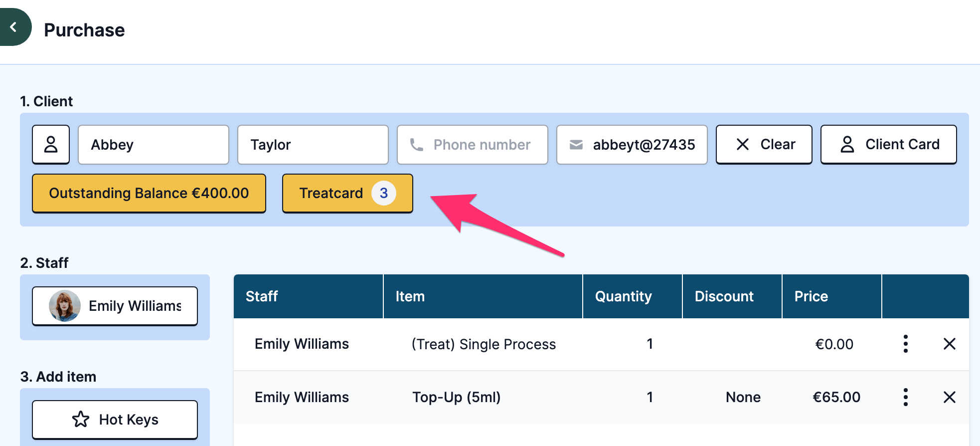Click the Purchase page title

point(84,30)
